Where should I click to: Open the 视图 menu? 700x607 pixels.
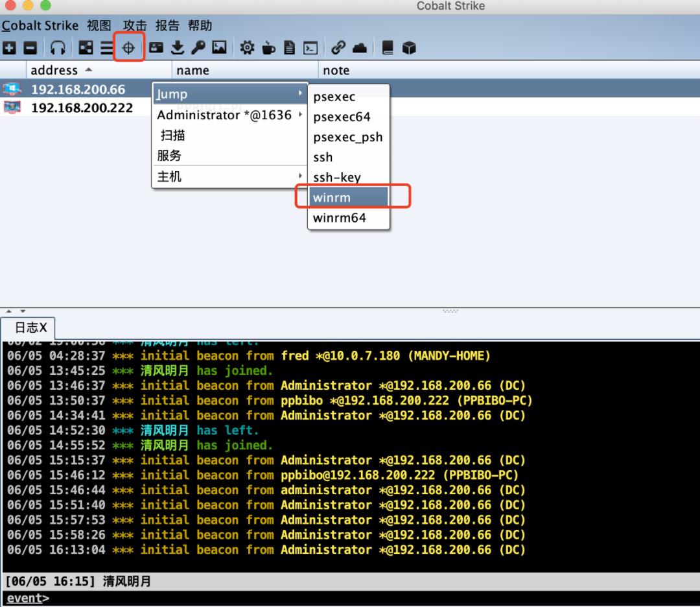tap(99, 25)
